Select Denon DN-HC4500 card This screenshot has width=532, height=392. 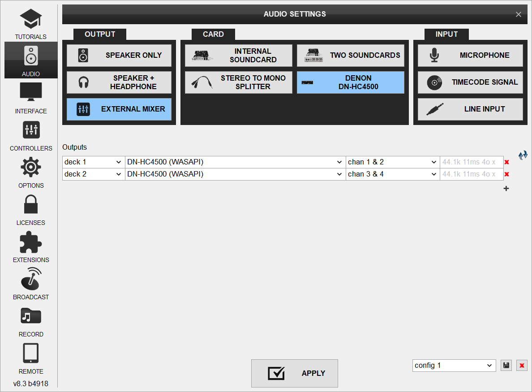pos(351,82)
